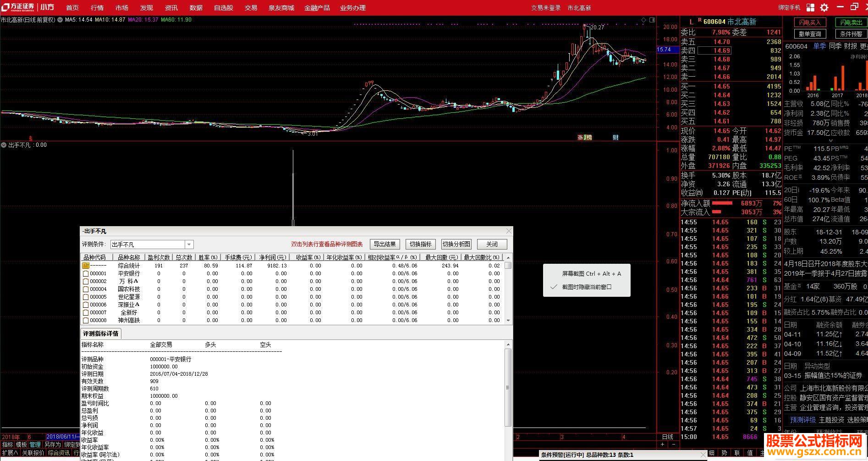Viewport: 868px width, 461px height.
Task: Click the 日线 period selector
Action: pos(668,437)
